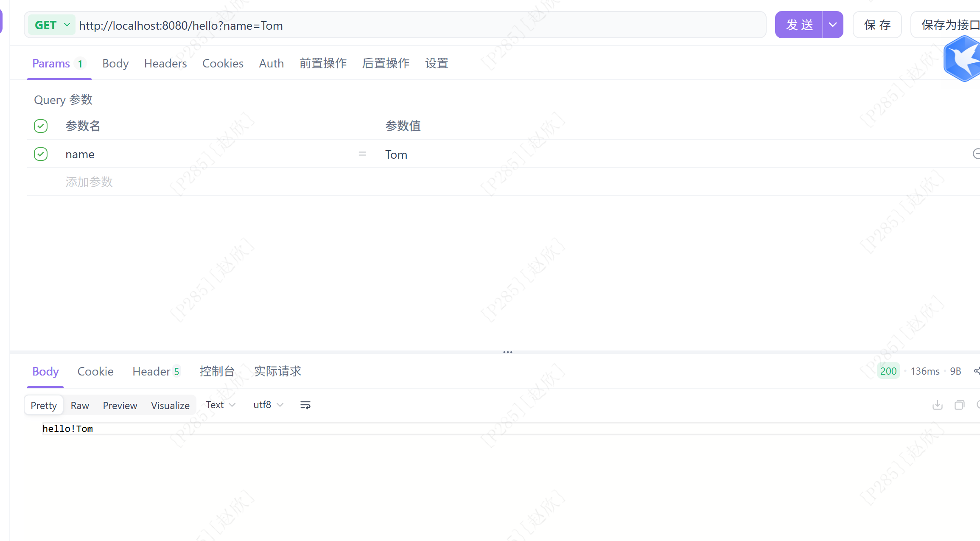Switch to the Headers request tab

165,64
